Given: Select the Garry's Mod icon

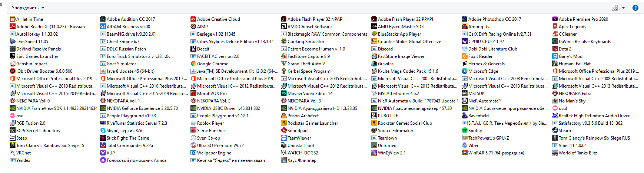Looking at the screenshot, I should pyautogui.click(x=555, y=56).
